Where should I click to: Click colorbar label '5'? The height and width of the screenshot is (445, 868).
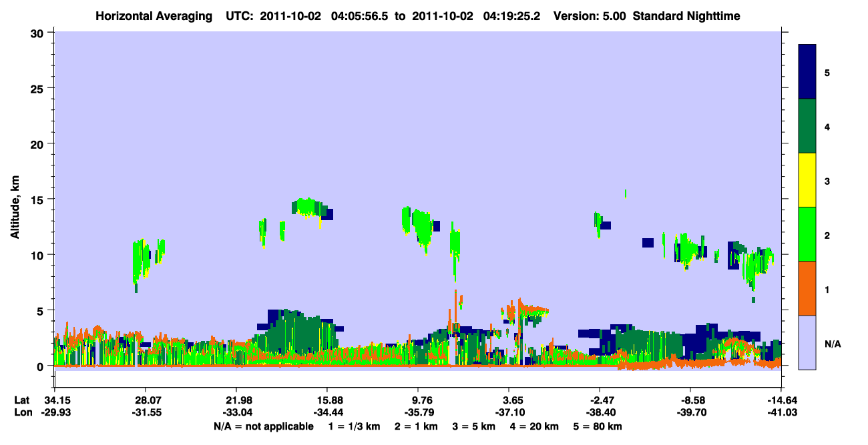pos(827,72)
